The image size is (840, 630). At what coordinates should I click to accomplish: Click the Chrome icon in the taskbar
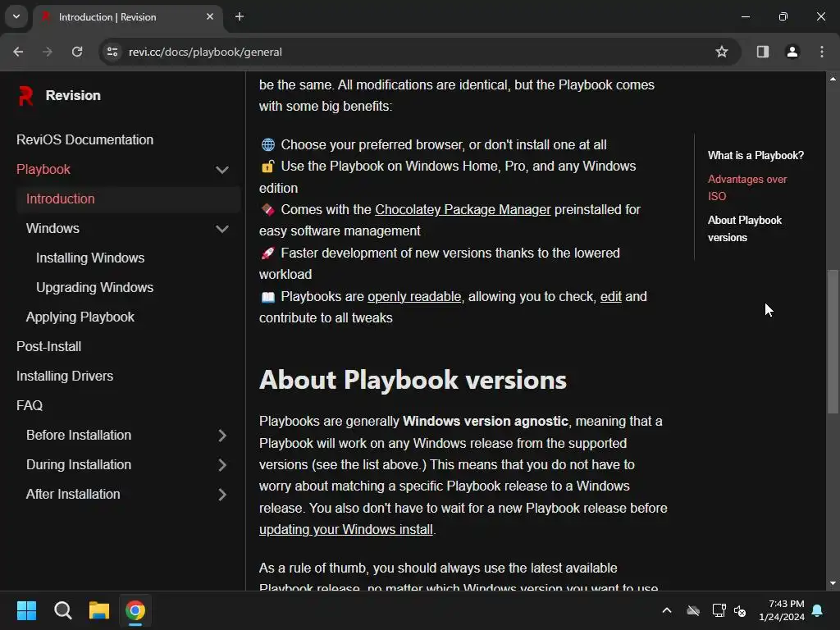pyautogui.click(x=135, y=610)
